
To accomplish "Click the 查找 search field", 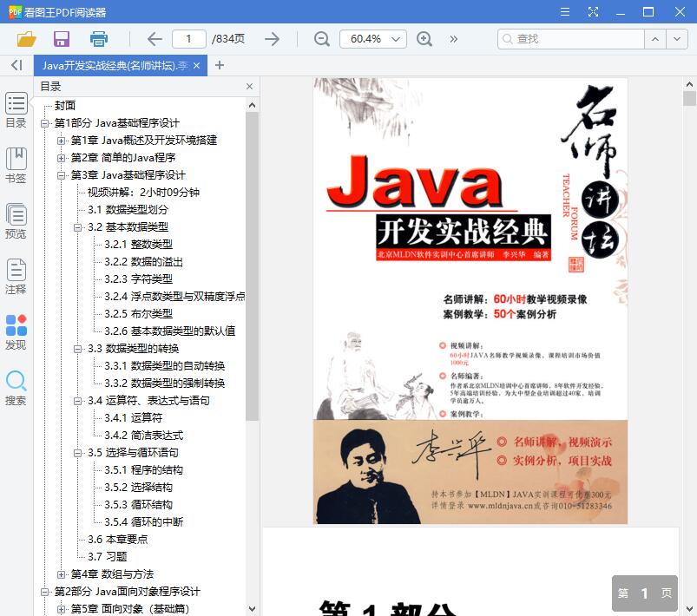I will coord(571,39).
